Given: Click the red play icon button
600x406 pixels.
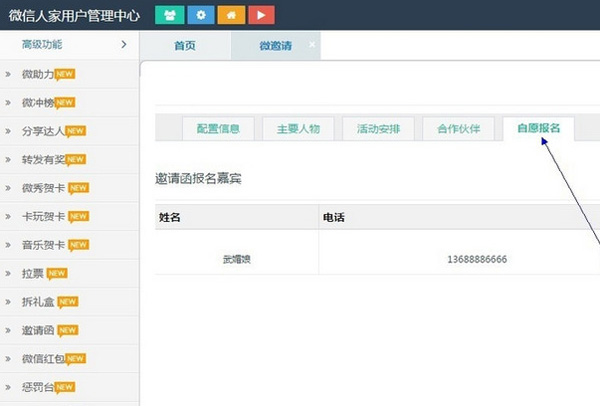Looking at the screenshot, I should pos(261,15).
